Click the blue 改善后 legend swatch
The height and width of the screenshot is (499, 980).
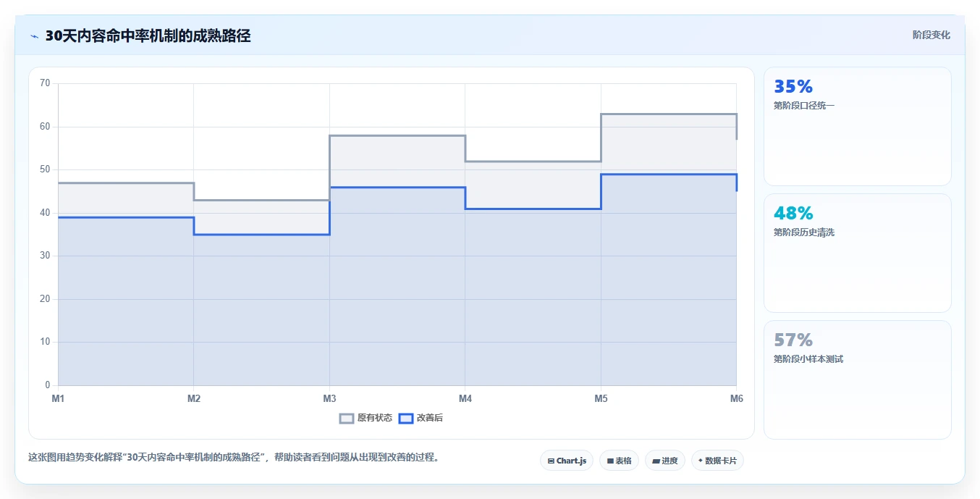pos(406,418)
